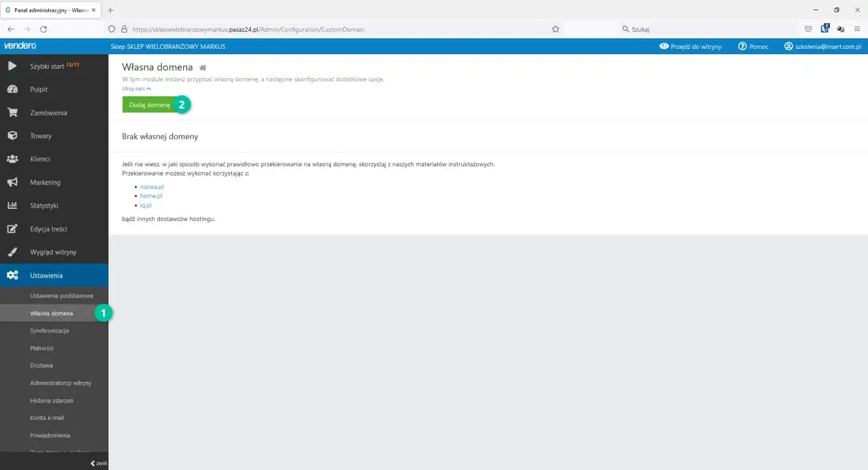
Task: Click the Towary box icon
Action: pos(12,136)
